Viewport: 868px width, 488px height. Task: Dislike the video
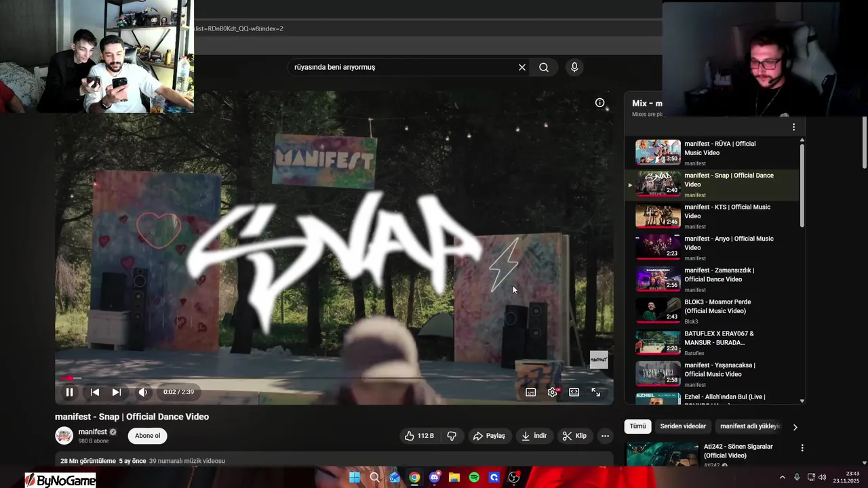452,436
